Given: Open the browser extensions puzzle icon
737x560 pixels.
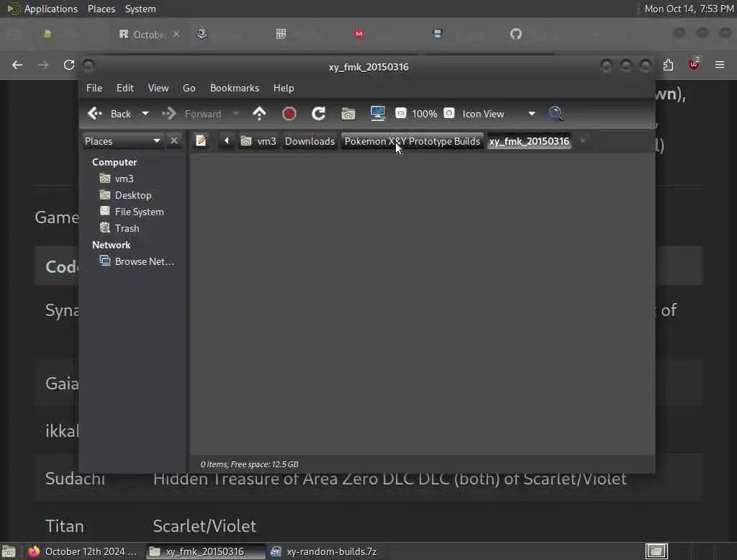Looking at the screenshot, I should (x=668, y=65).
